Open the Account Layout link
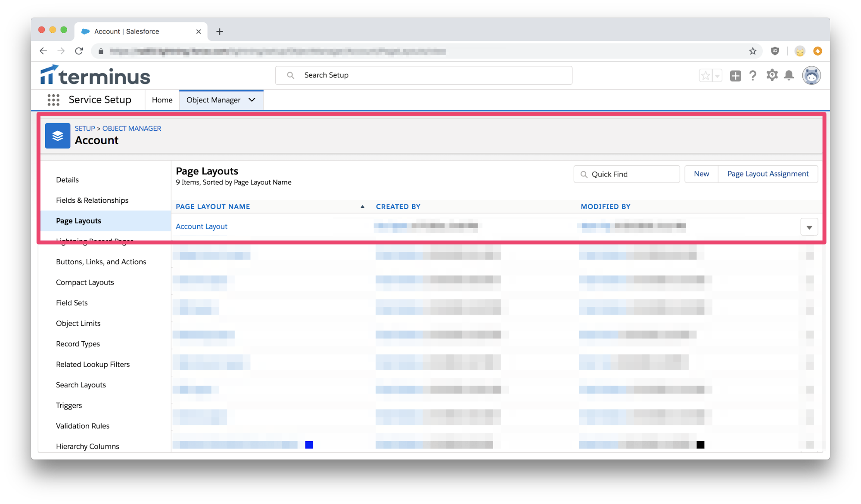Image resolution: width=861 pixels, height=504 pixels. pos(202,226)
